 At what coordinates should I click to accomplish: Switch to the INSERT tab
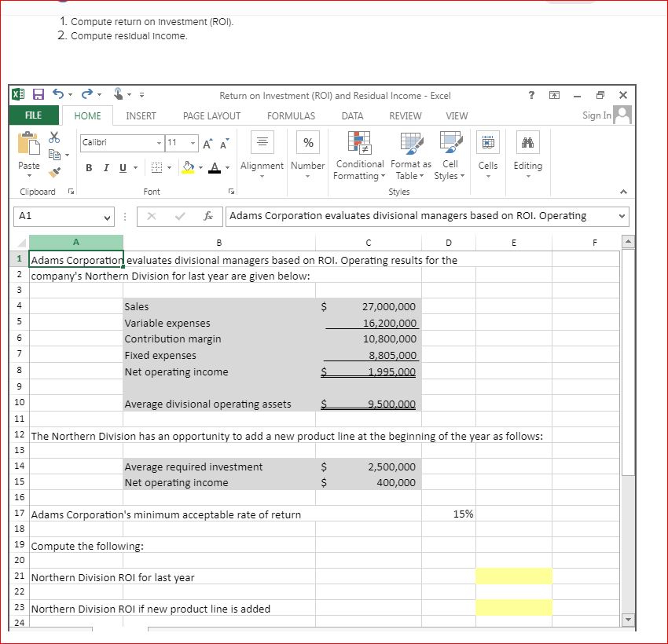point(141,115)
